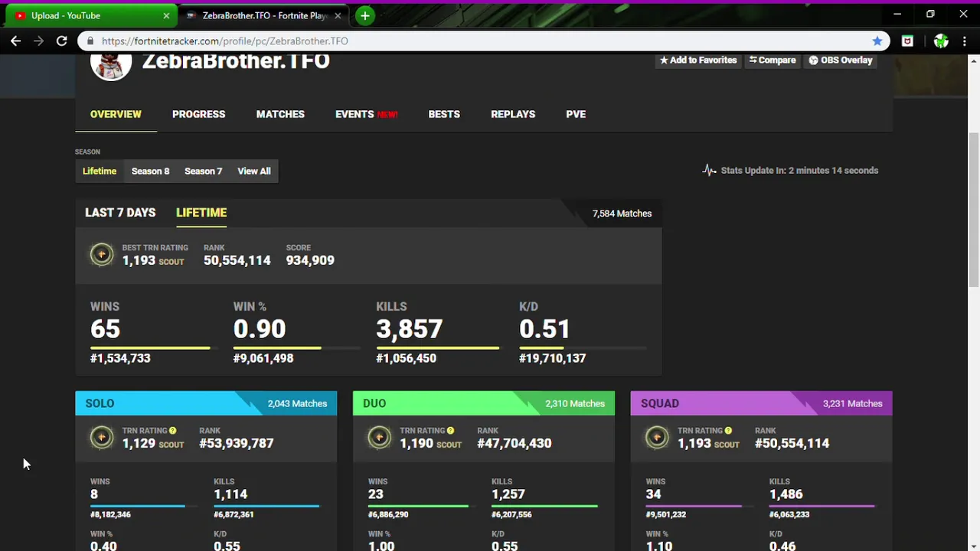Show Last 7 Days stats
Image resolution: width=980 pixels, height=551 pixels.
[120, 213]
